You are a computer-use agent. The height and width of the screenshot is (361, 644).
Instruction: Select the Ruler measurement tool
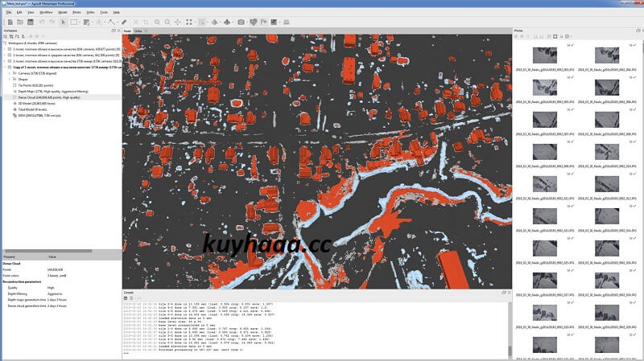point(124,23)
